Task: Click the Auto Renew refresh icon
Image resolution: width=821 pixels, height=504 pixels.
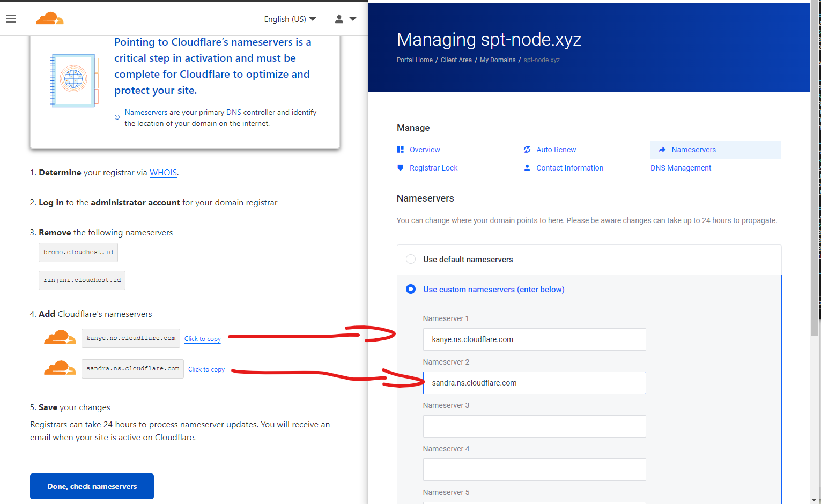Action: [x=527, y=150]
